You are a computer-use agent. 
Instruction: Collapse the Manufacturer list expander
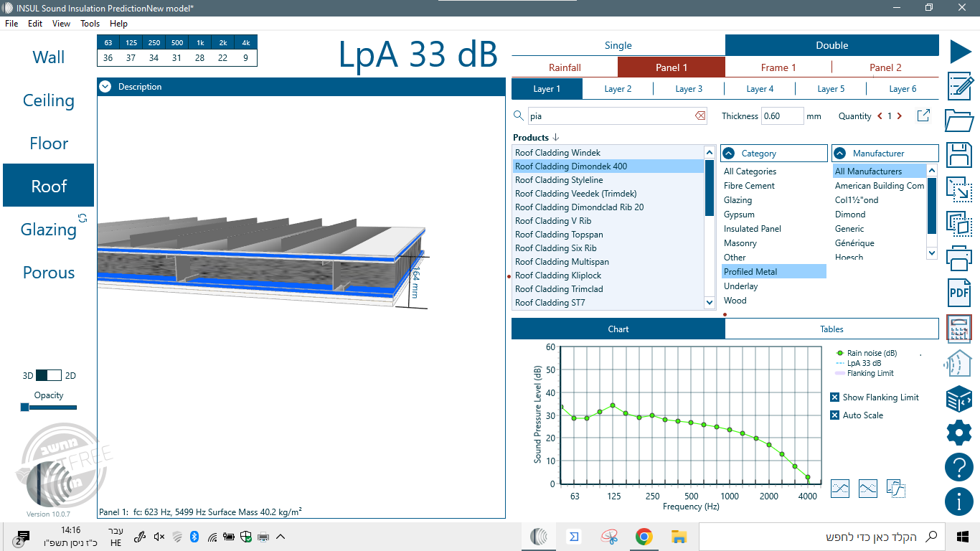[840, 154]
